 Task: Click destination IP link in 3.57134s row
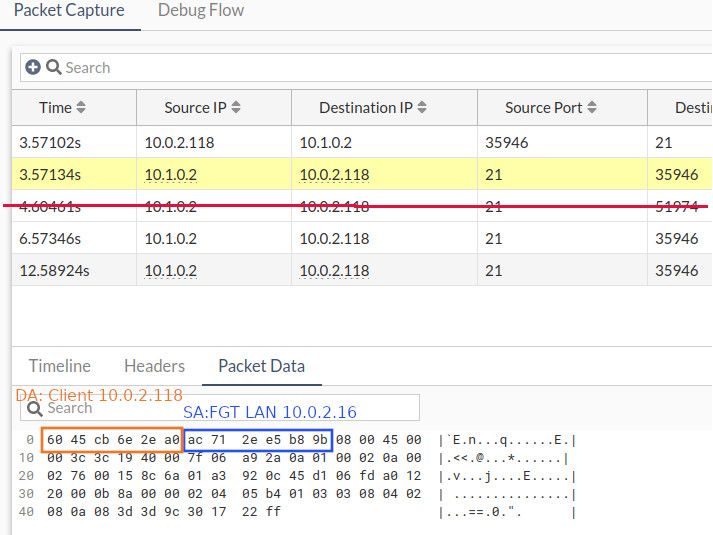334,175
